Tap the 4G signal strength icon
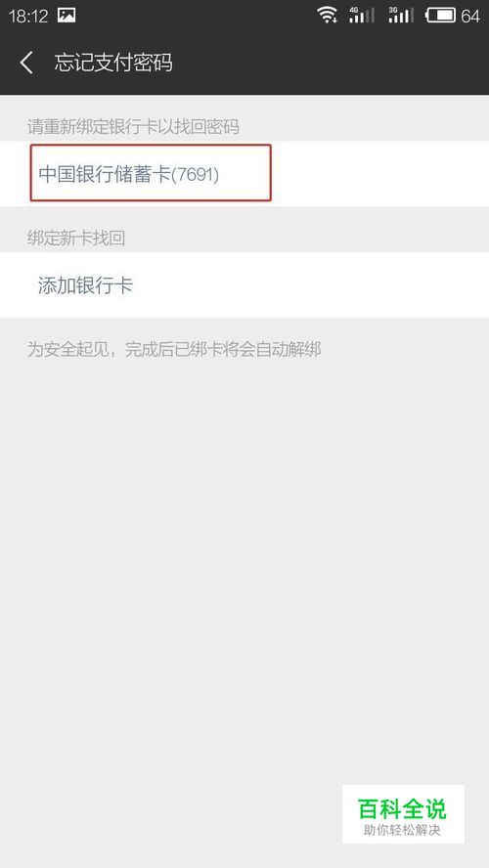489x868 pixels. (362, 15)
